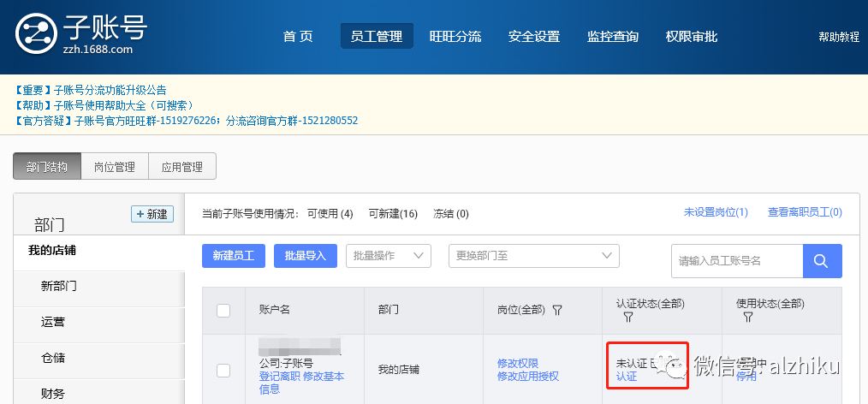Viewport: 868px width, 404px height.
Task: Click 可使用 (4) usage text
Action: pos(330,214)
